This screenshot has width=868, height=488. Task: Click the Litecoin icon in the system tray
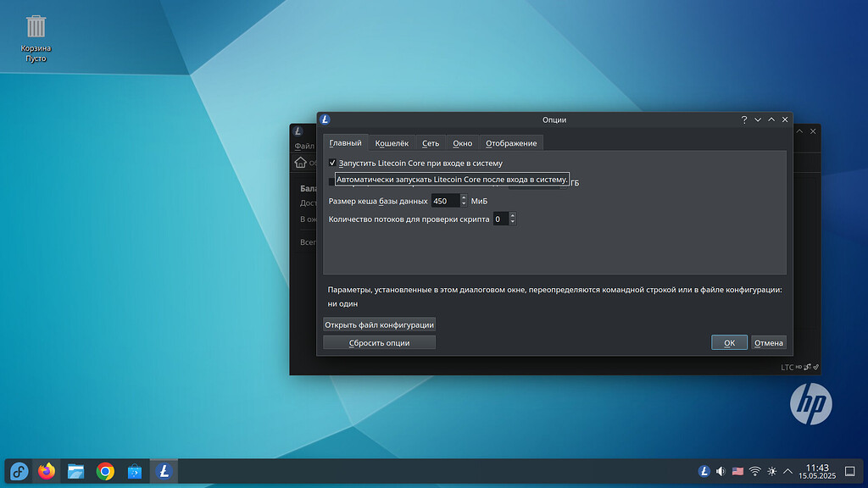(704, 471)
